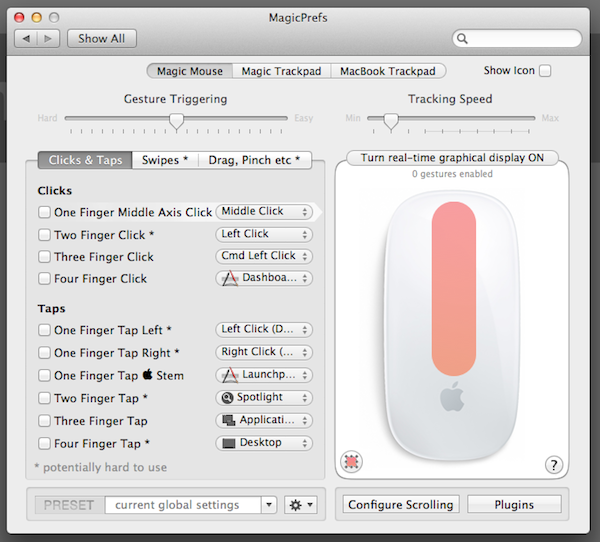Switch to the Magic Trackpad tab
Screen dimensions: 600x542
coord(281,71)
